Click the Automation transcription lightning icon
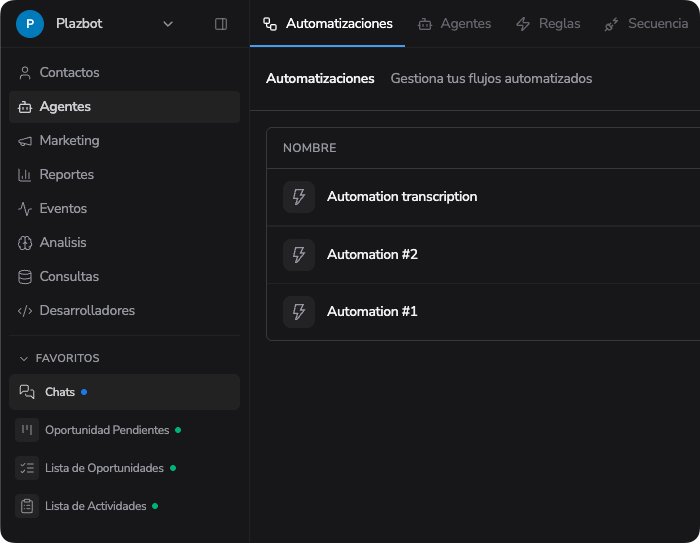This screenshot has height=543, width=700. (x=299, y=197)
